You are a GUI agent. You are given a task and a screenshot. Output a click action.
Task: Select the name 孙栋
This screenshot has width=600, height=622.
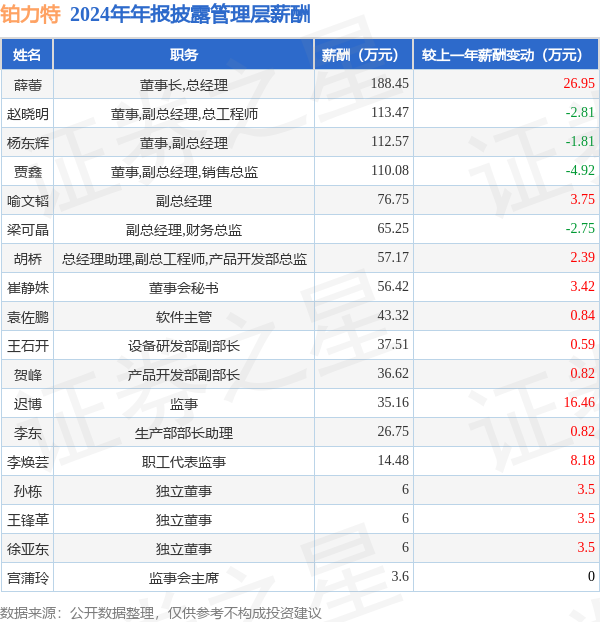click(x=27, y=491)
